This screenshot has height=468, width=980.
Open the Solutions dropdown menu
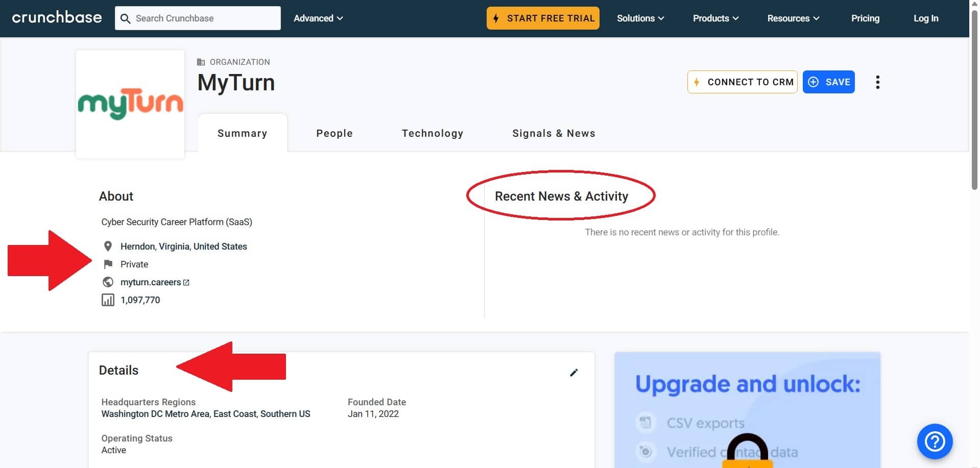pos(640,18)
